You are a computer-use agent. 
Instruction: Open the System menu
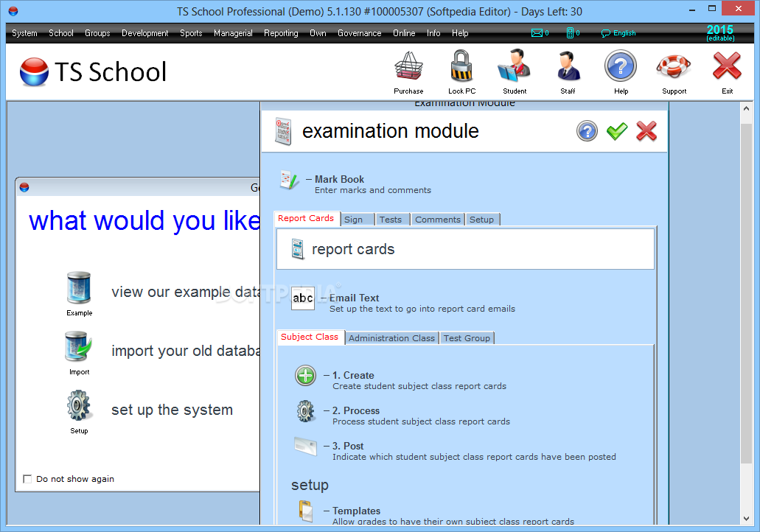[x=24, y=33]
